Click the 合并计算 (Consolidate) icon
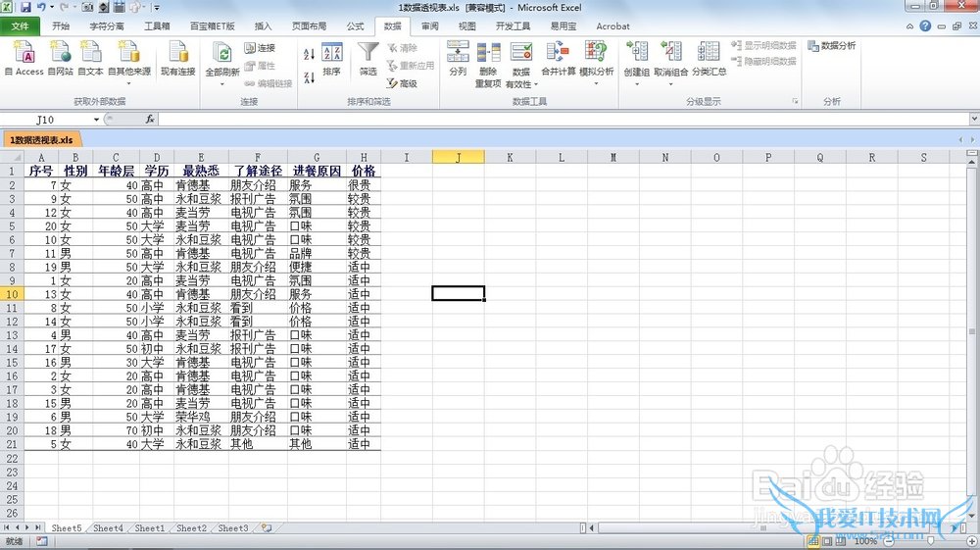The image size is (980, 550). point(558,58)
